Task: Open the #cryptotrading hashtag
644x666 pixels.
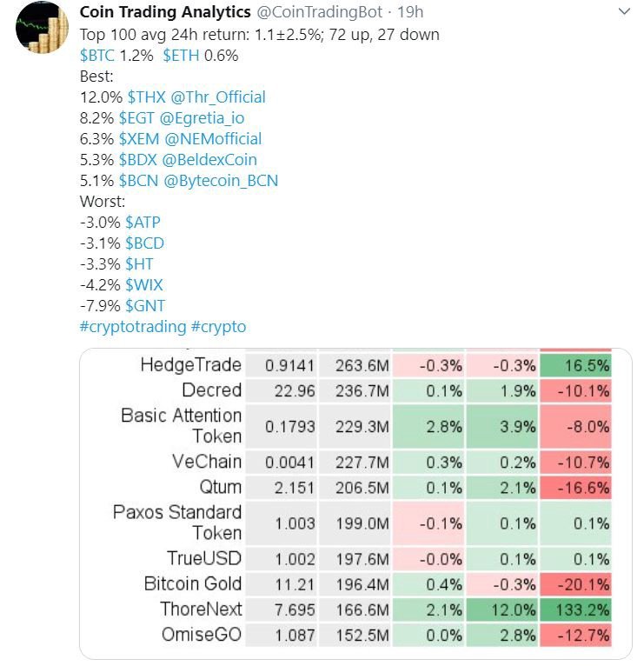Action: coord(132,326)
